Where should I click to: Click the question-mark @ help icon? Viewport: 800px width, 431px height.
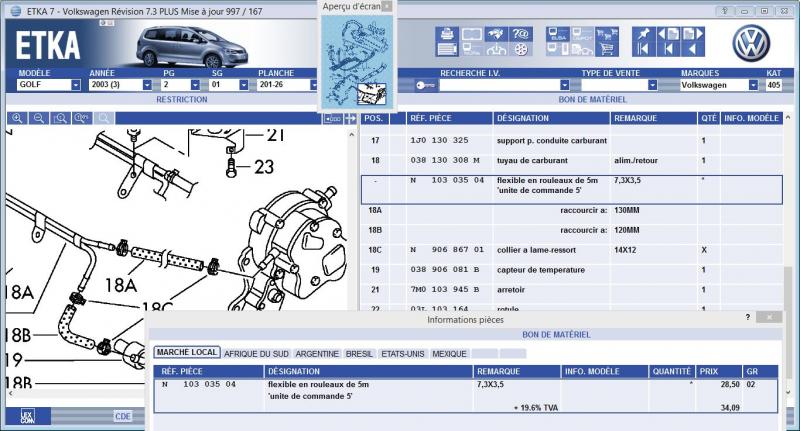point(520,34)
